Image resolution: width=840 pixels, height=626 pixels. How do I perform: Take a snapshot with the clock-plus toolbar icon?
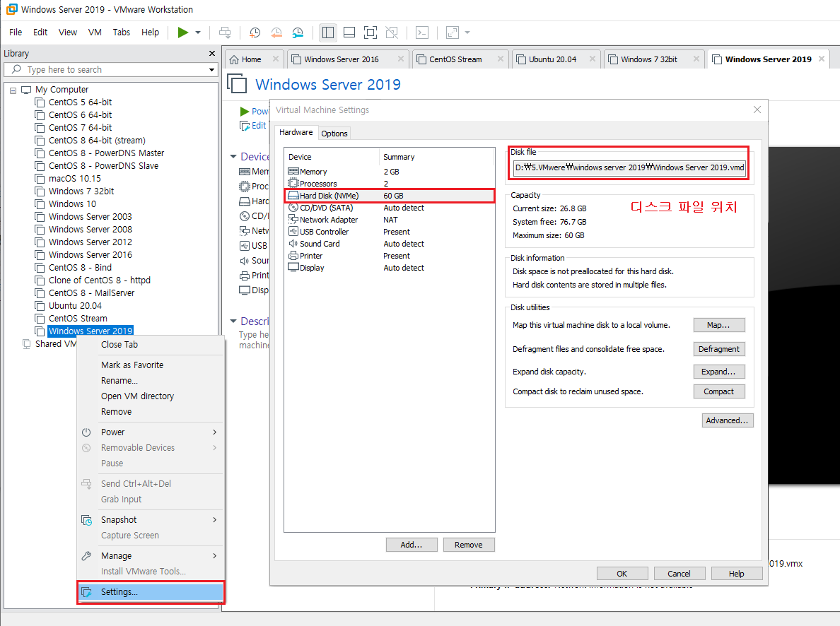pyautogui.click(x=255, y=33)
